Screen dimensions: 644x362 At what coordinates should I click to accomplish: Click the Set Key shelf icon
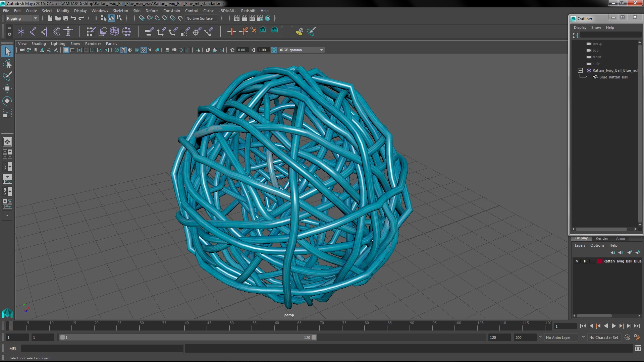point(231,32)
